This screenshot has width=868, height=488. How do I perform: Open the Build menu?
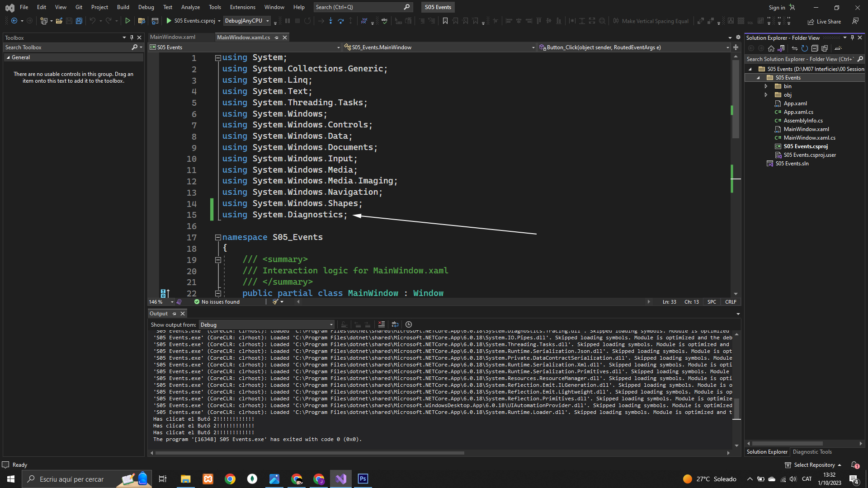click(123, 7)
